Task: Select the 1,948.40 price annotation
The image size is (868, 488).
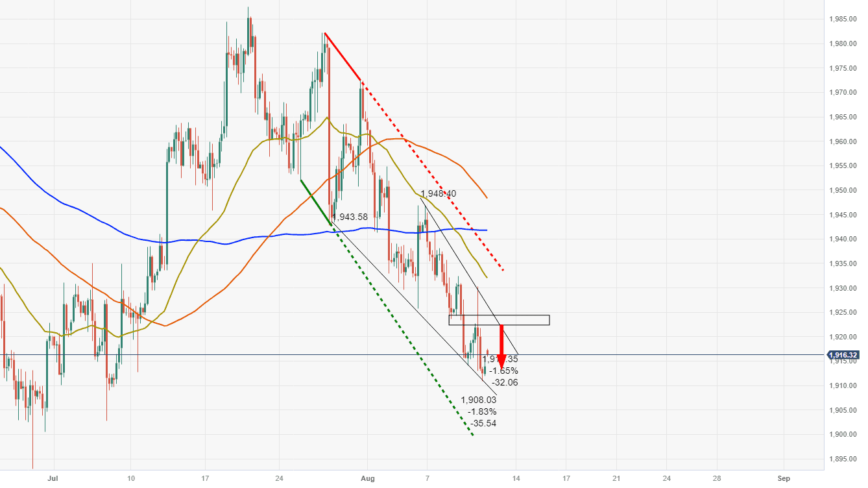Action: [x=438, y=193]
